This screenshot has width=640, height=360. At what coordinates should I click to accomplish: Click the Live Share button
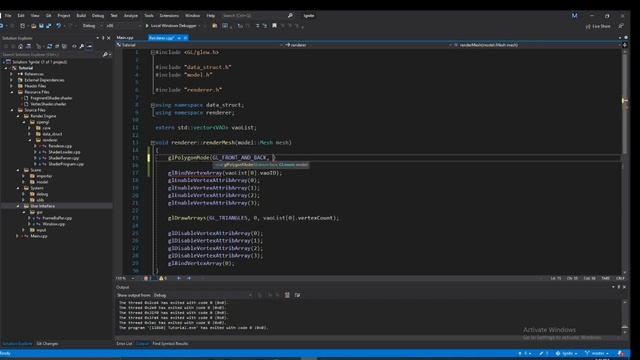(598, 26)
